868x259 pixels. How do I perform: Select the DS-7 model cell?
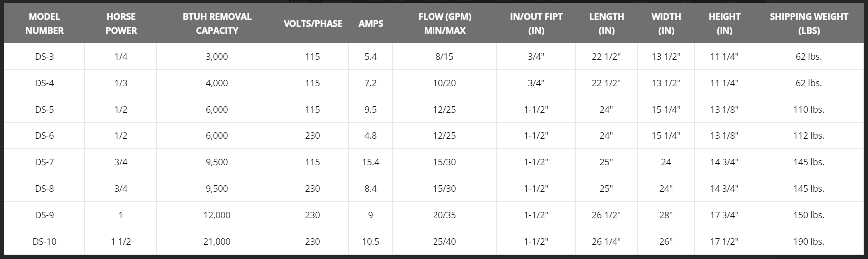(x=44, y=162)
